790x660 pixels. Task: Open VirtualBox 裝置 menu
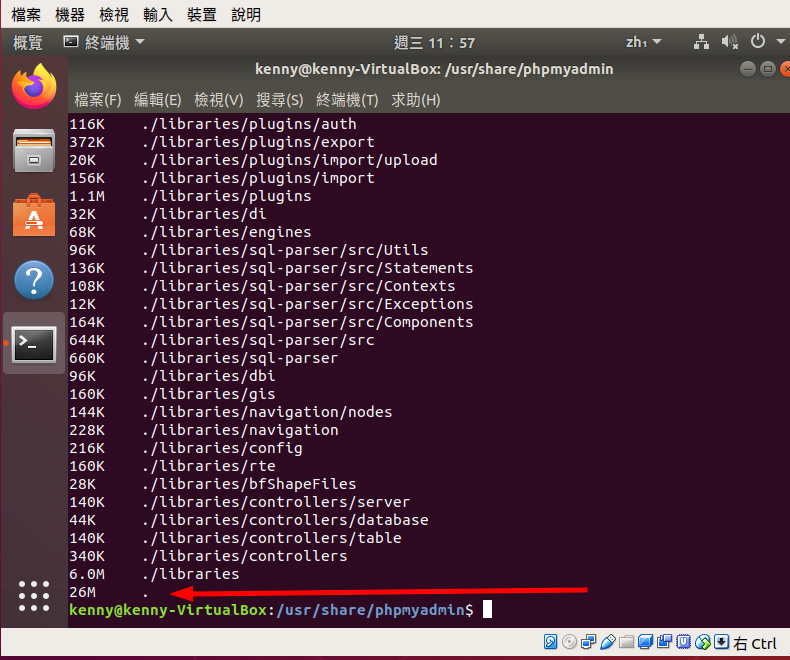click(202, 15)
